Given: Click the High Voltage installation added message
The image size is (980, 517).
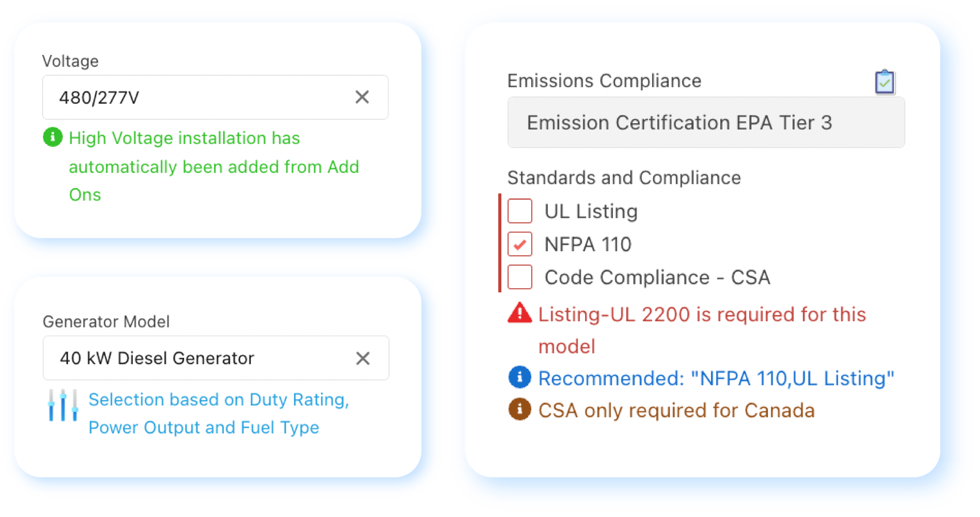Looking at the screenshot, I should point(214,166).
